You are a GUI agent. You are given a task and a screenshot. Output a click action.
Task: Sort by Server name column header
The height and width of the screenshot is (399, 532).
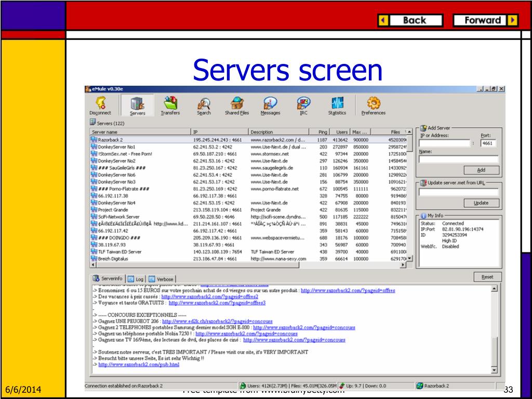[140, 132]
